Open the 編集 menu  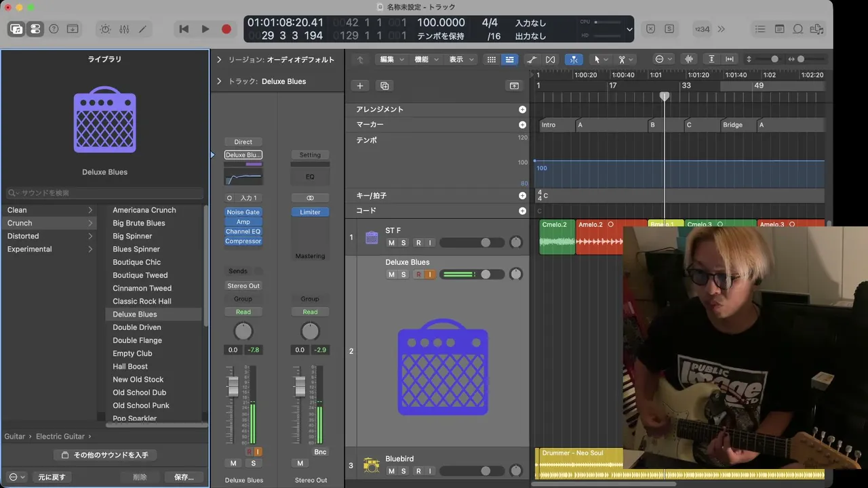coord(392,60)
